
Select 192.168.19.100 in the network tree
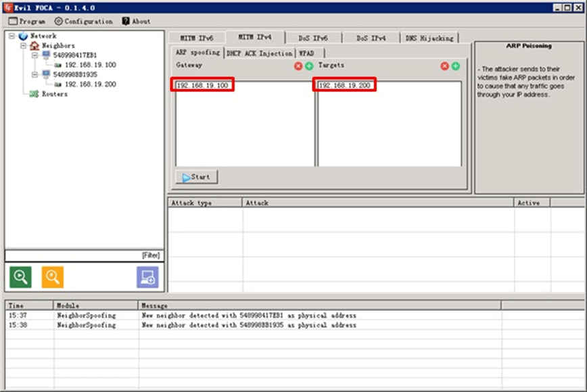pyautogui.click(x=90, y=65)
